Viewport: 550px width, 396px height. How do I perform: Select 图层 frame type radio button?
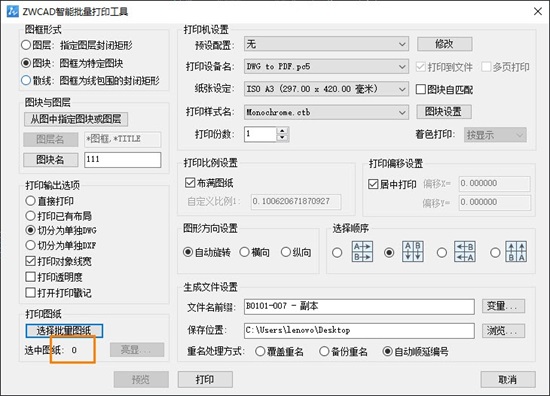[26, 45]
